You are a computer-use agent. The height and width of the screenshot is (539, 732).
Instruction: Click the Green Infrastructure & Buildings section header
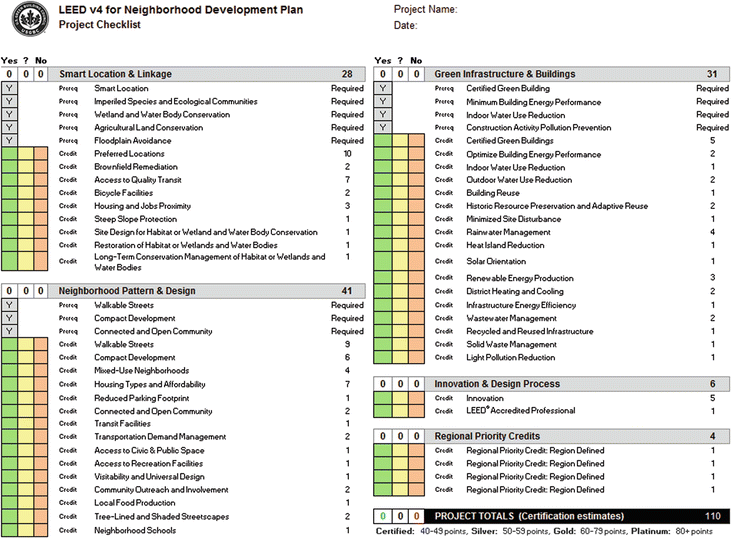[x=577, y=74]
